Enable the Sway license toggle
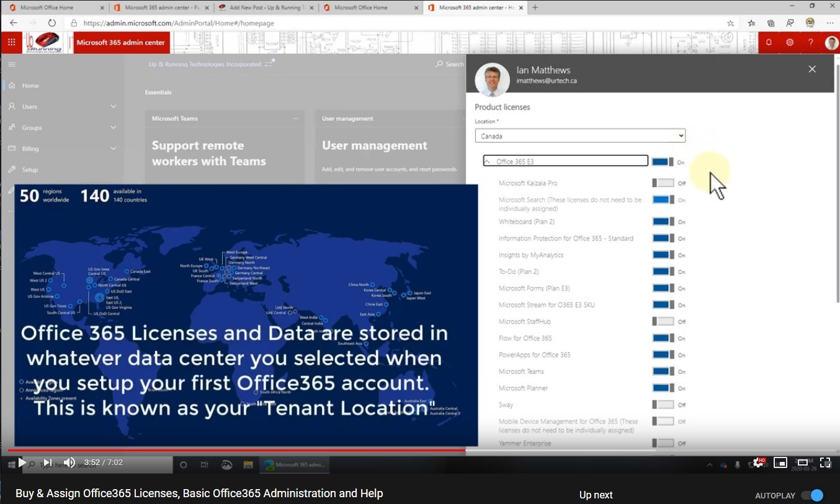 point(663,405)
